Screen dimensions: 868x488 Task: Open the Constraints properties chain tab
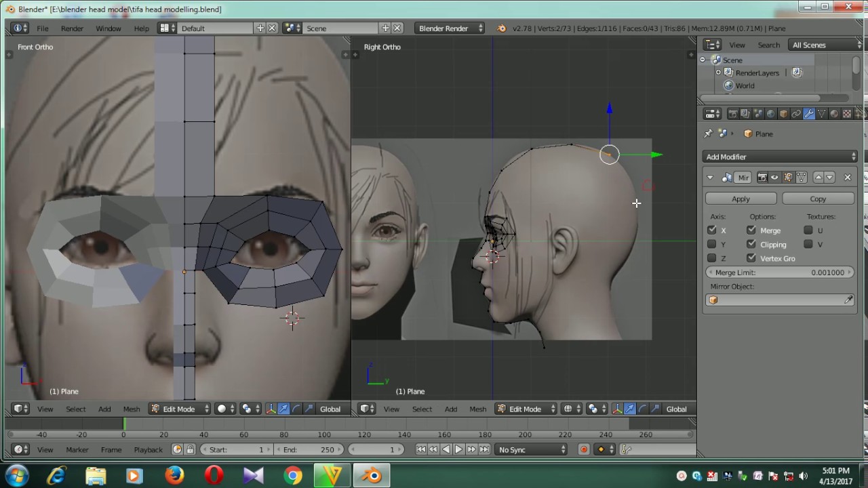(x=796, y=114)
